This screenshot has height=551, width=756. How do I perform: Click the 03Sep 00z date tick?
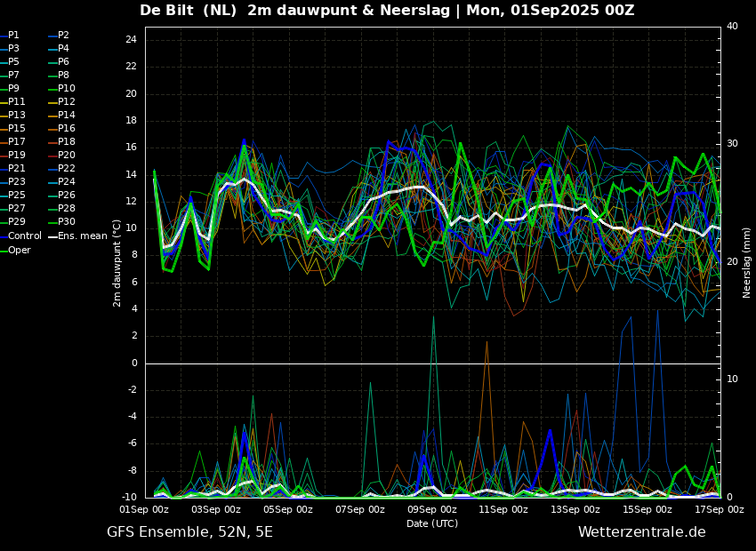[216, 509]
